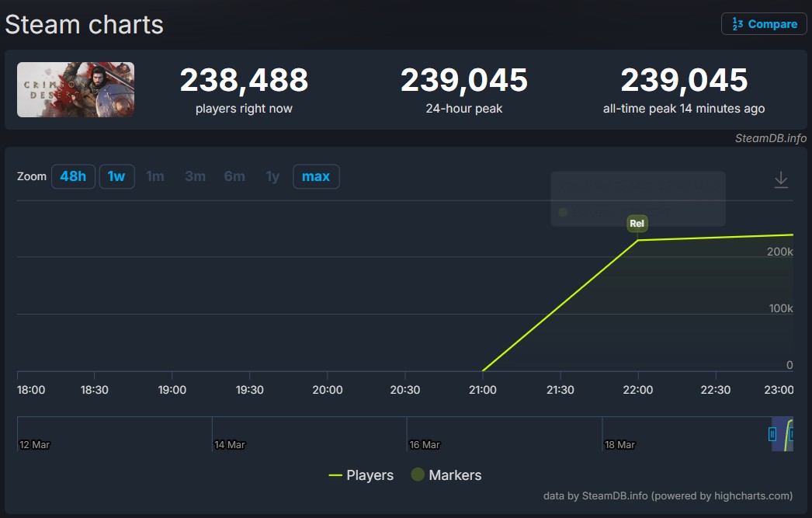Select the max zoom range
812x518 pixels.
coord(316,176)
